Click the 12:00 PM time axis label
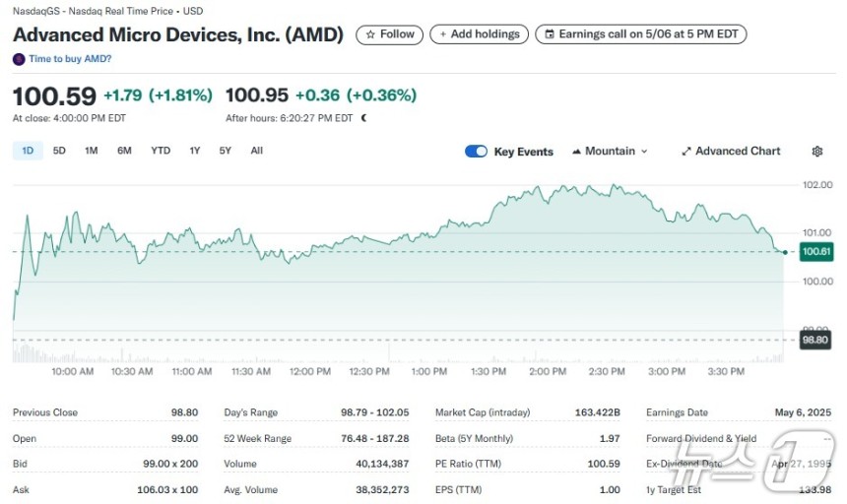The height and width of the screenshot is (504, 847). tap(310, 372)
